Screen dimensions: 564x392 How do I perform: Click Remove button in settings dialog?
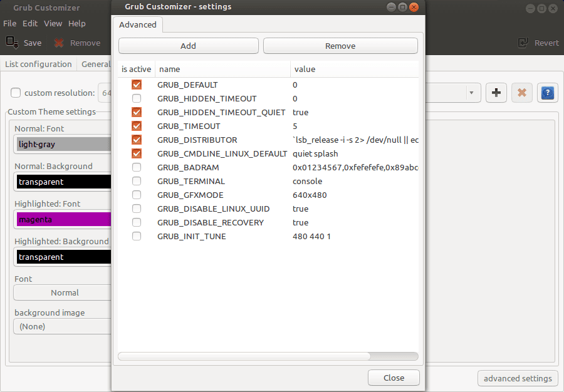340,46
